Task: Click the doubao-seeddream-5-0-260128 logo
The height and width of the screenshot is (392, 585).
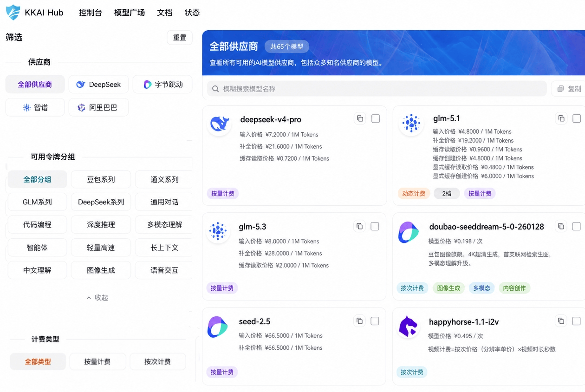Action: [409, 232]
